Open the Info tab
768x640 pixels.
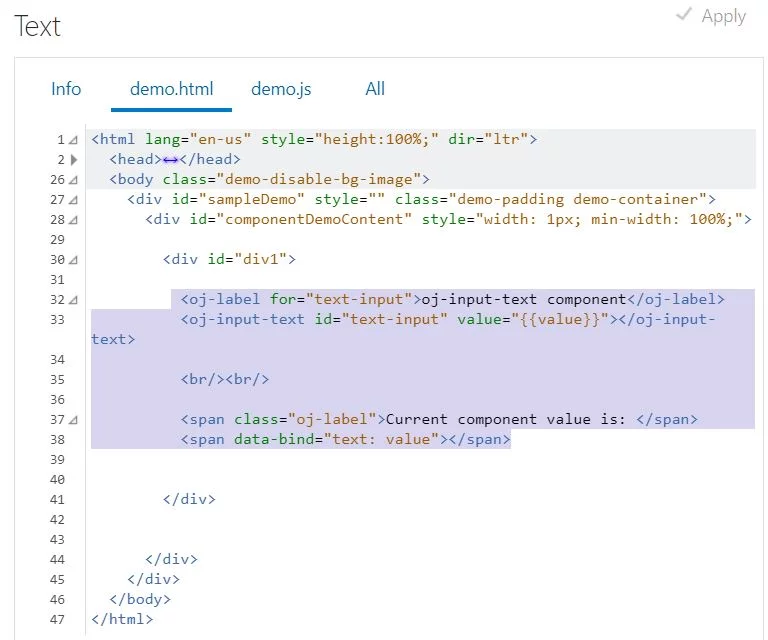click(66, 89)
